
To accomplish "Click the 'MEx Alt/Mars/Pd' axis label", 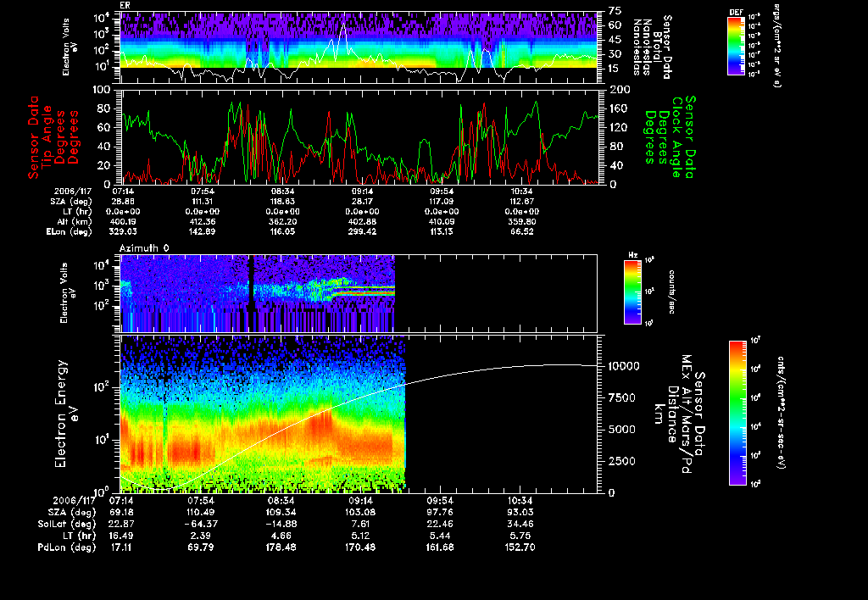I will tap(687, 414).
